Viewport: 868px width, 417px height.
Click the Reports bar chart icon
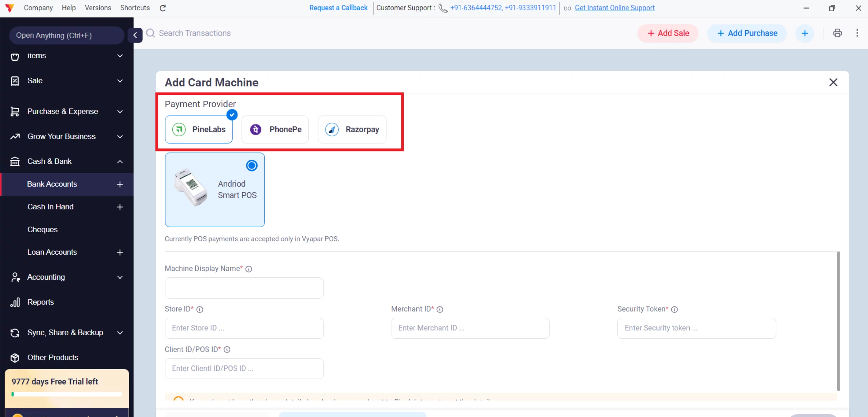tap(15, 302)
